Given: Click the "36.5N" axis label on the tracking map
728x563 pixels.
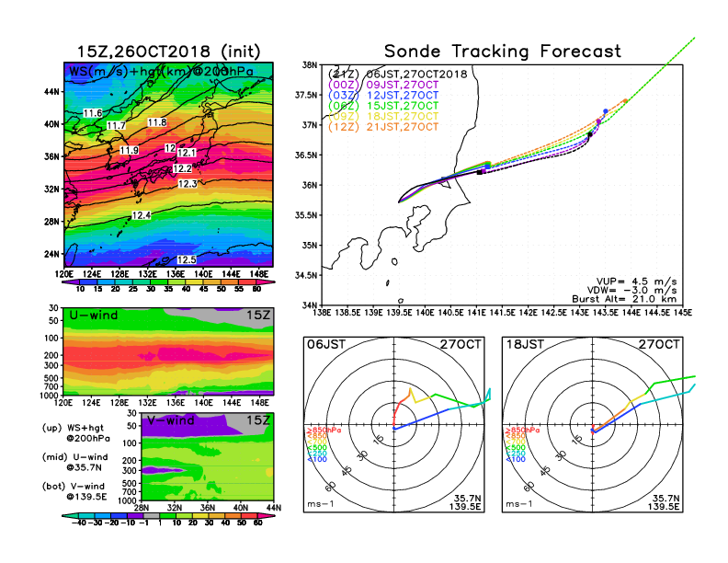Looking at the screenshot, I should click(x=306, y=155).
